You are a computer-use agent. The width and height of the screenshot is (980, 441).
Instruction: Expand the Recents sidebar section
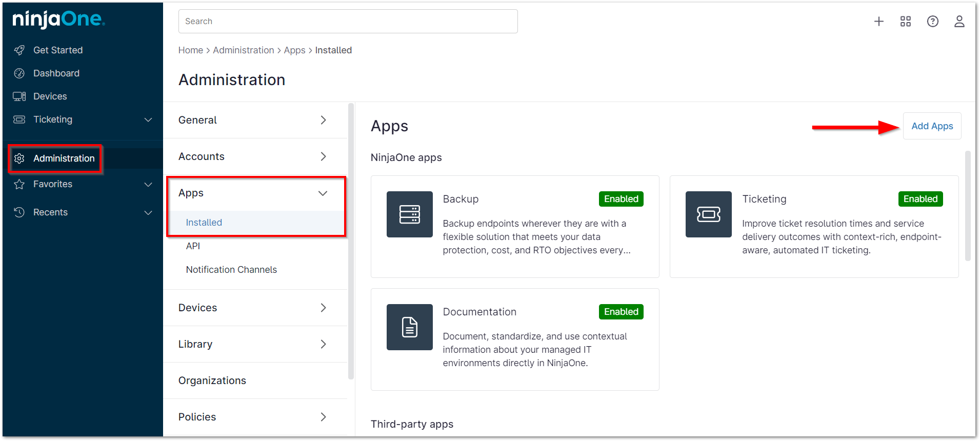click(148, 212)
